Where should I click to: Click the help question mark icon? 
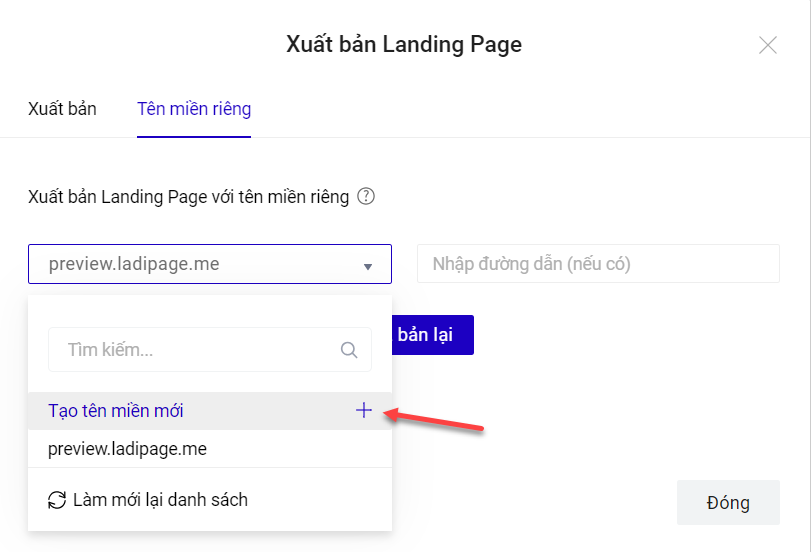[366, 197]
